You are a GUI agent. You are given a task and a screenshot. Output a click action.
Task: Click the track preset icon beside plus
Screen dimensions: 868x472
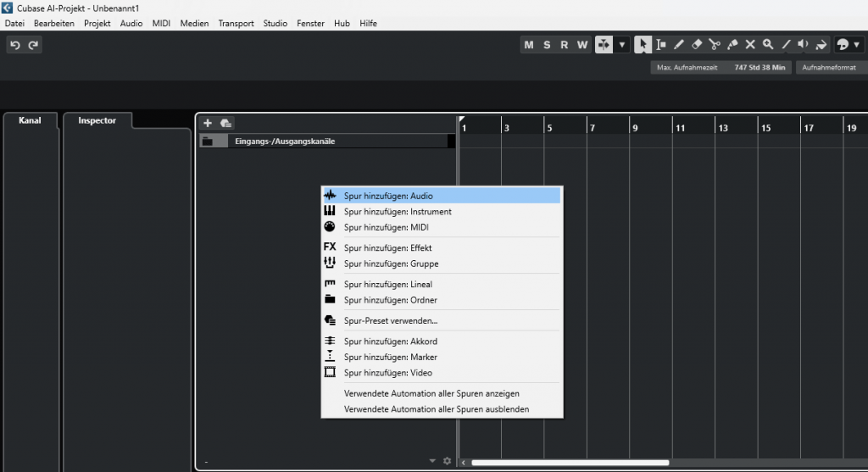pos(225,123)
